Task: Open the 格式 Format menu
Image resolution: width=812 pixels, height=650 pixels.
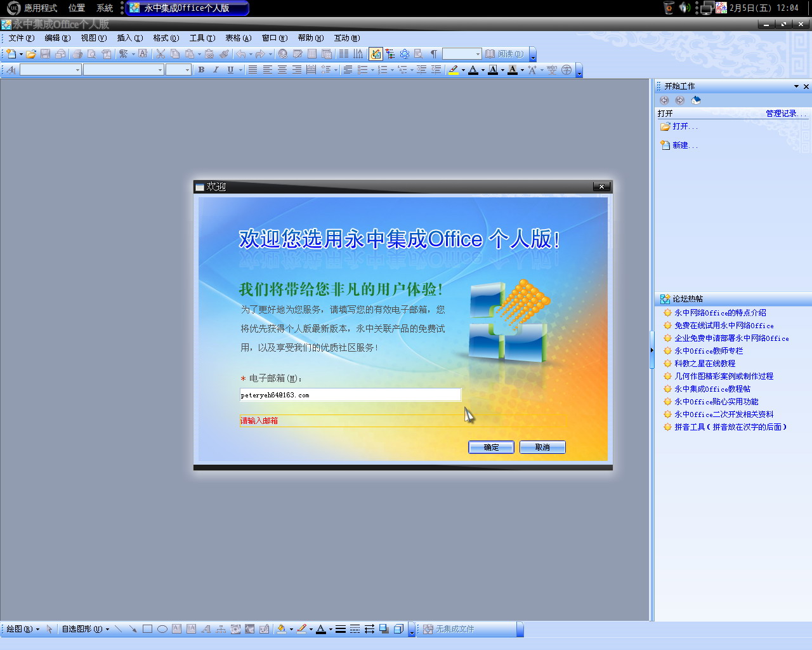Action: point(166,38)
